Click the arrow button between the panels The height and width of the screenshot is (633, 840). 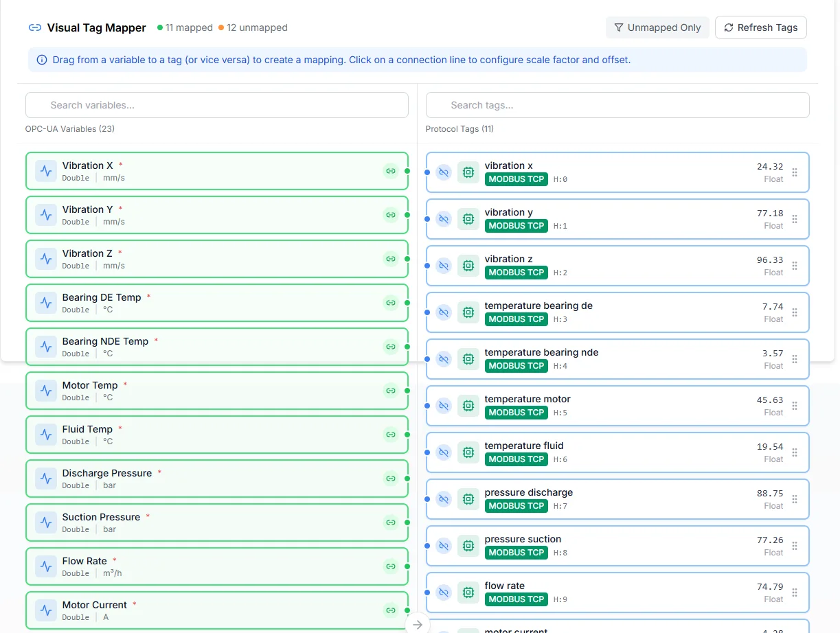[418, 624]
